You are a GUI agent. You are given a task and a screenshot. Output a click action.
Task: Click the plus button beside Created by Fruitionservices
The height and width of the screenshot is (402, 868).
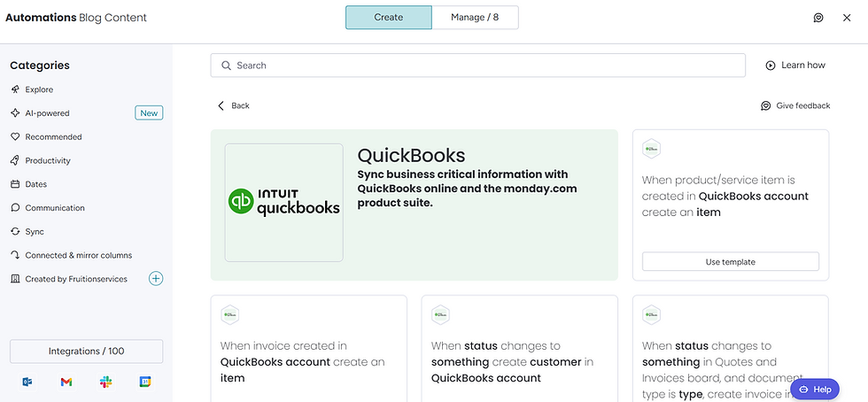click(x=156, y=279)
